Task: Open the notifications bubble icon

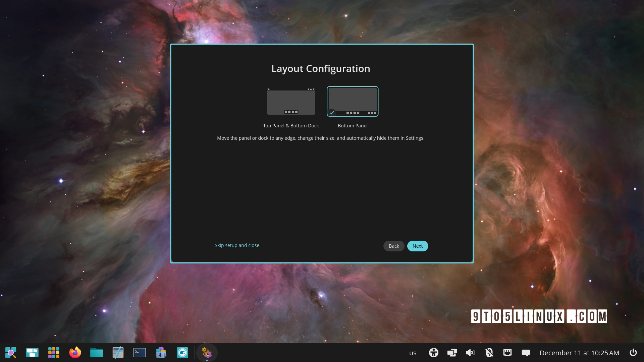Action: 526,353
